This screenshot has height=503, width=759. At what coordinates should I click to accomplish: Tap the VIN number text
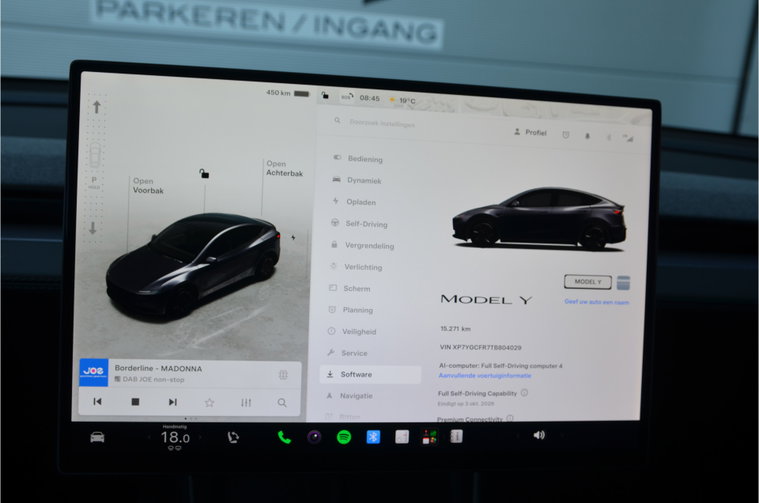tap(480, 347)
